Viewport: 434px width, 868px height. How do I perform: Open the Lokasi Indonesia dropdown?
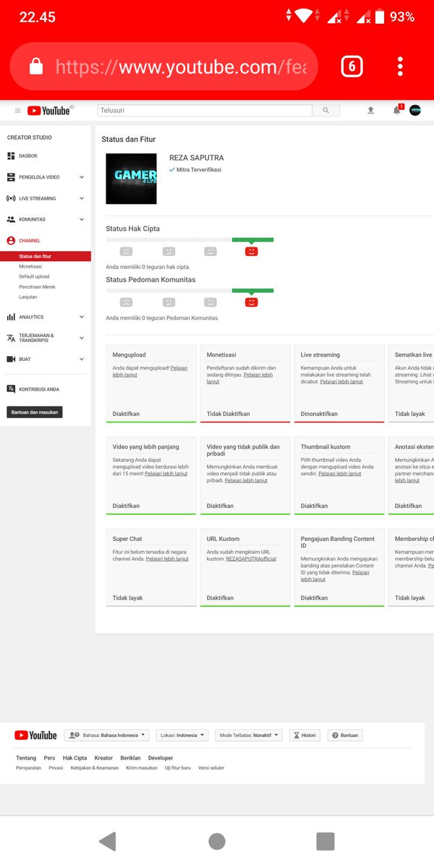(182, 735)
